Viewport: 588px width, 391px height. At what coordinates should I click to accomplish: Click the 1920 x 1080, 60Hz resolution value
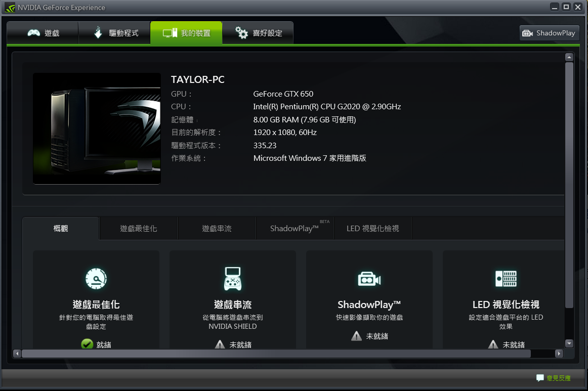click(x=285, y=133)
